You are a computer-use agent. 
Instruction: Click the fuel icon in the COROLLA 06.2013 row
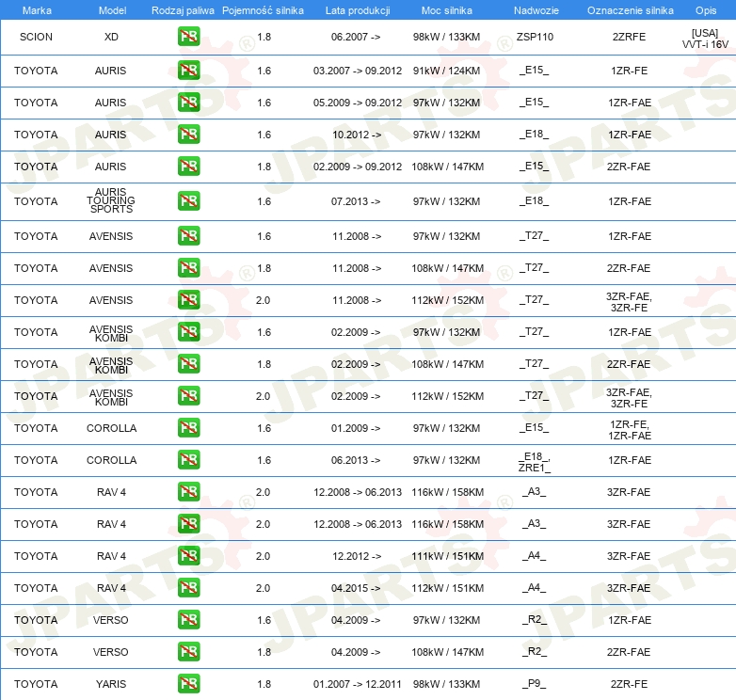point(188,460)
